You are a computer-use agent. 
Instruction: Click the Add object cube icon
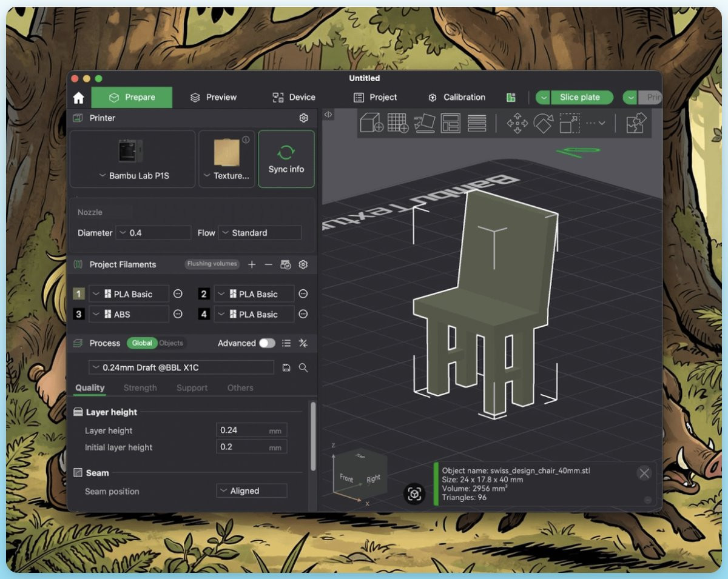371,123
